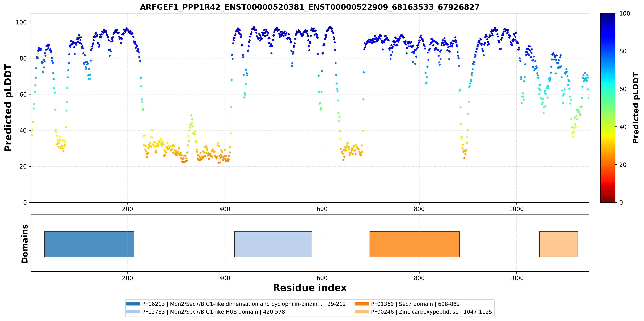Click the PF12783 legend color swatch

point(133,311)
